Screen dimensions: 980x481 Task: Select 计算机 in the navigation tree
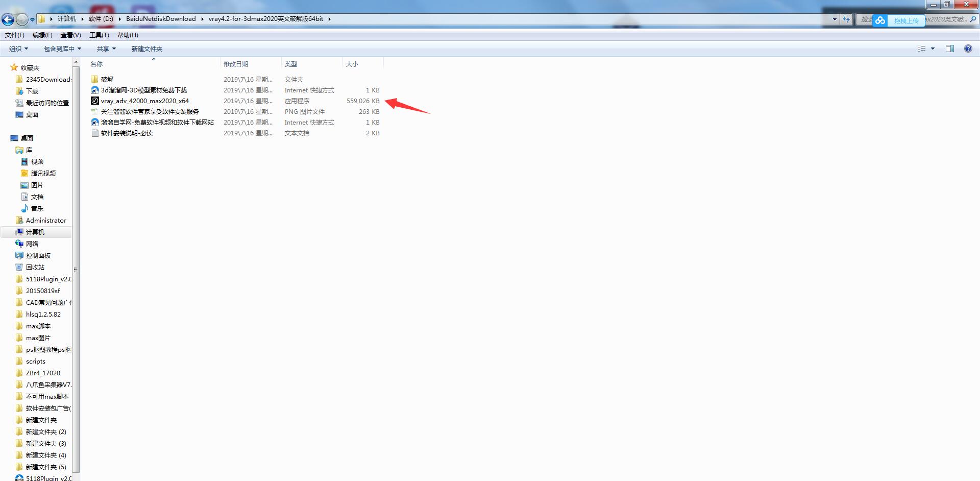click(35, 232)
